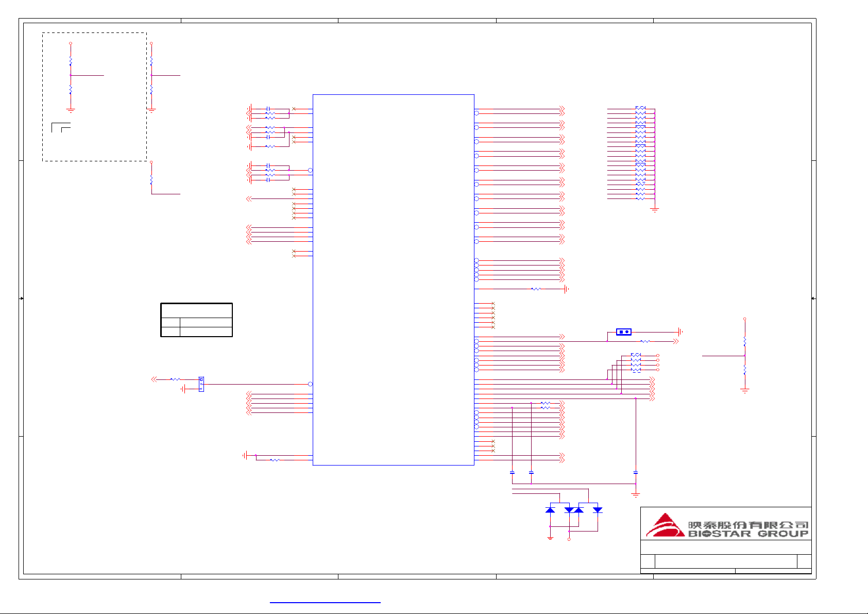
Task: Click the ground symbol under the tall resistor column
Action: click(x=655, y=210)
